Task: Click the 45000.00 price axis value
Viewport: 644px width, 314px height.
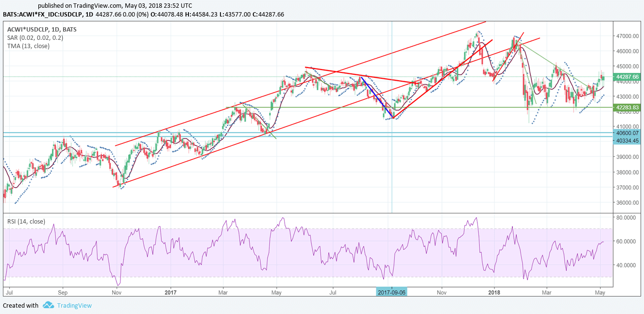Action: (x=627, y=67)
